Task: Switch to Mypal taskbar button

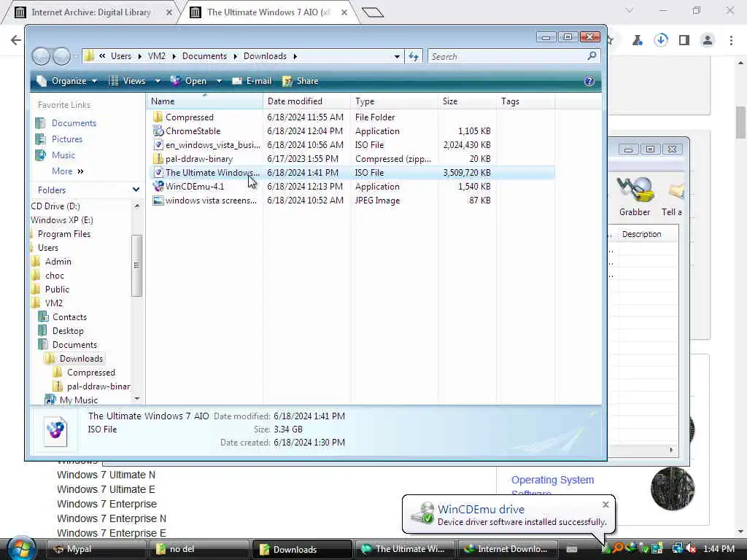Action: coord(96,549)
